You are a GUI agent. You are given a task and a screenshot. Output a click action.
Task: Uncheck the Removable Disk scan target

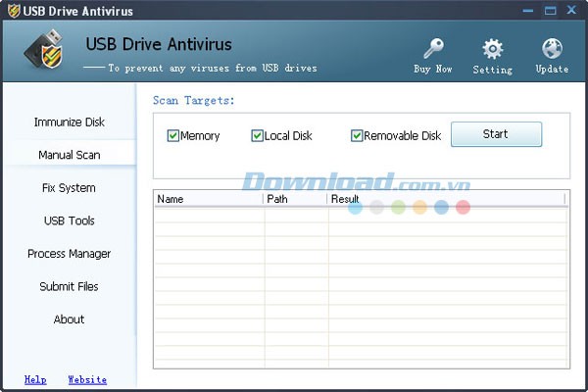357,135
